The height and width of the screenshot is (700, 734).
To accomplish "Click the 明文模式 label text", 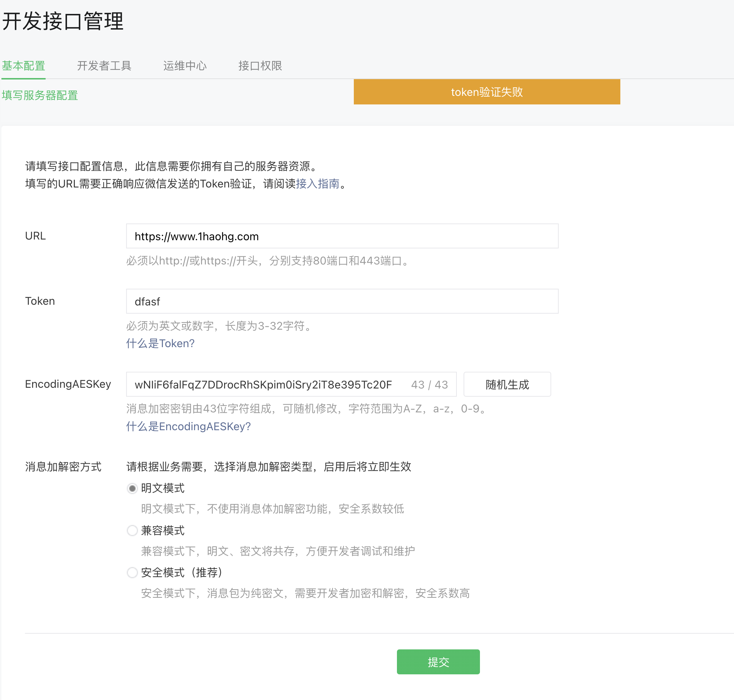I will click(x=162, y=488).
